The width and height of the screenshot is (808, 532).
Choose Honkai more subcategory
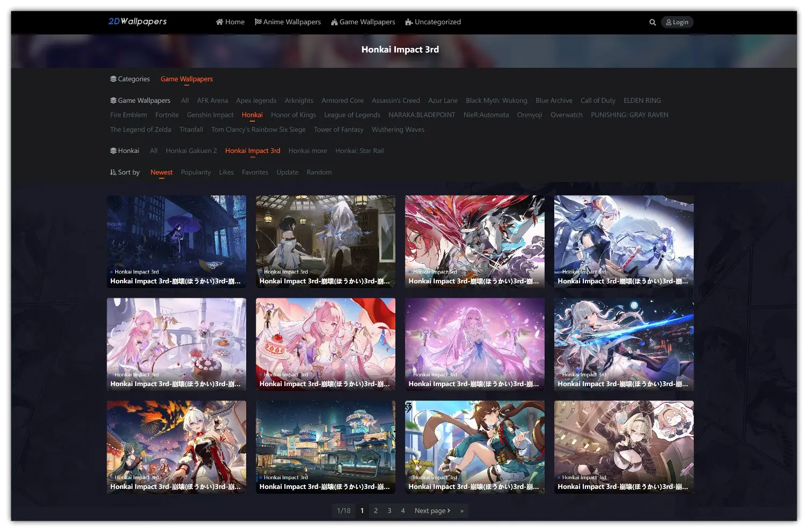coord(308,151)
